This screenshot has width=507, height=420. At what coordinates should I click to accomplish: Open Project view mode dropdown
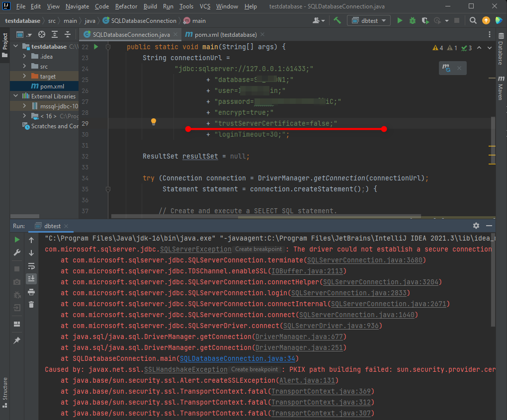tap(24, 35)
